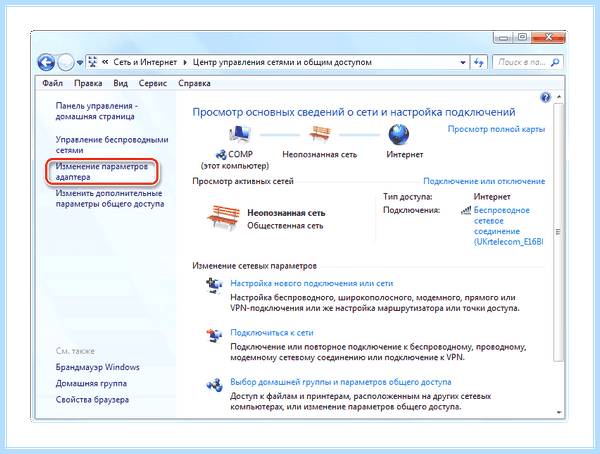Click the double chevron breadcrumb overflow
600x454 pixels.
click(x=105, y=62)
